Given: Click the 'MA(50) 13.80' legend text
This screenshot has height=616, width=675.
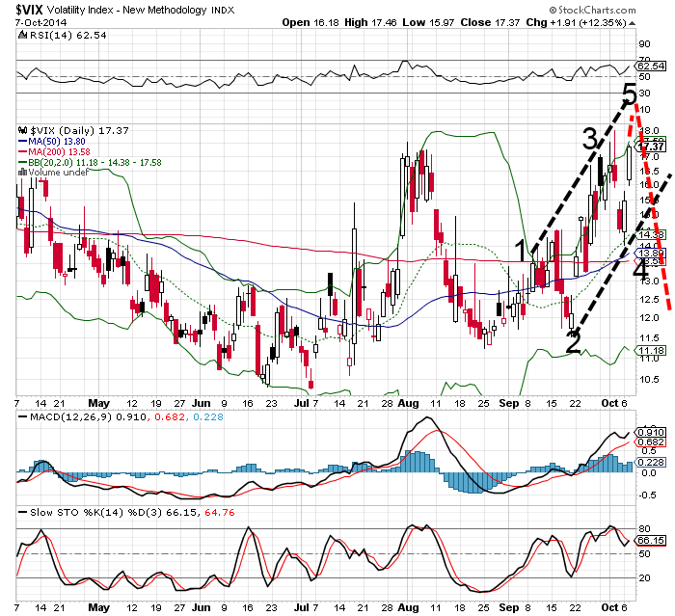Looking at the screenshot, I should (x=56, y=142).
